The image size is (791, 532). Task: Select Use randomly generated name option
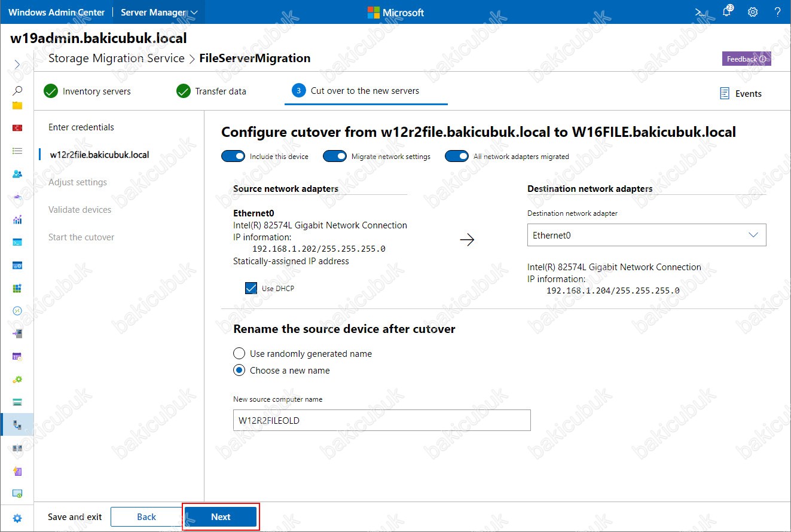click(x=239, y=354)
